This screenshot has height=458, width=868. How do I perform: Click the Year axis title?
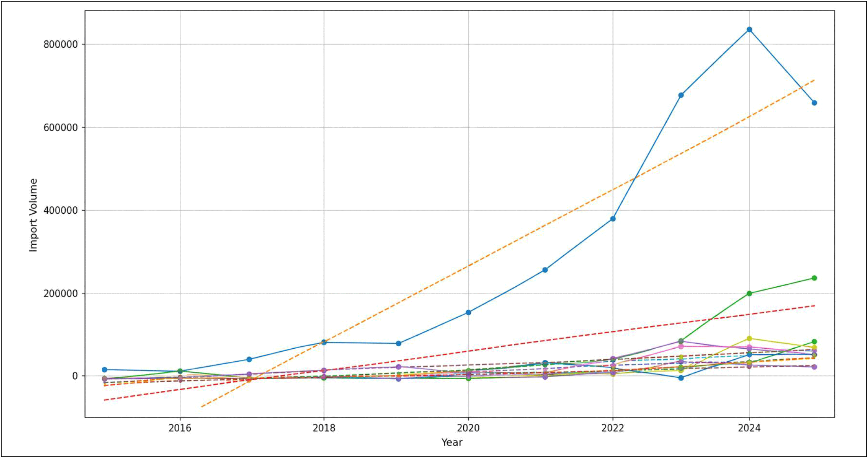[x=452, y=443]
